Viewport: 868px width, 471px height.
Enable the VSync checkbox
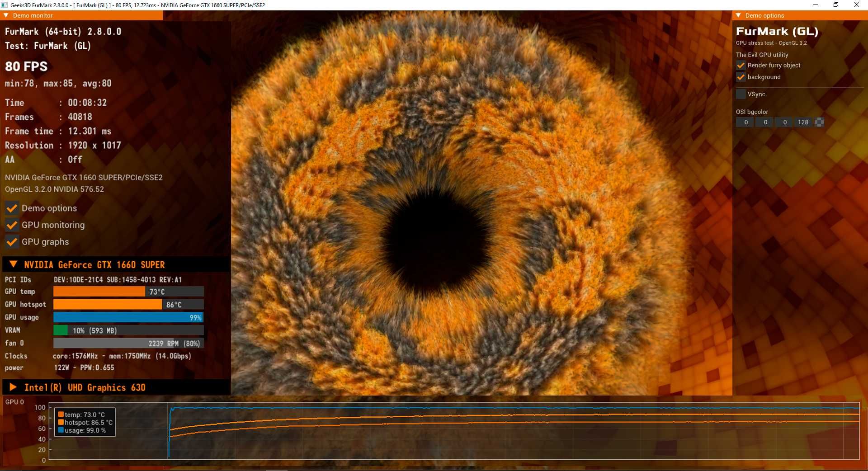(741, 94)
